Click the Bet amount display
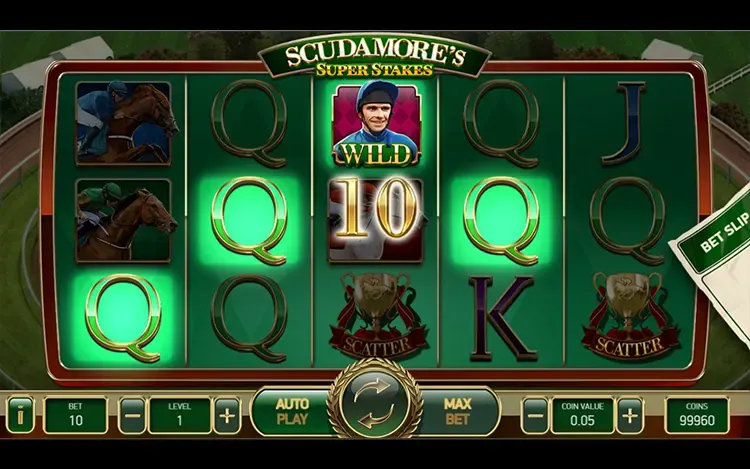This screenshot has height=469, width=750. coord(76,415)
